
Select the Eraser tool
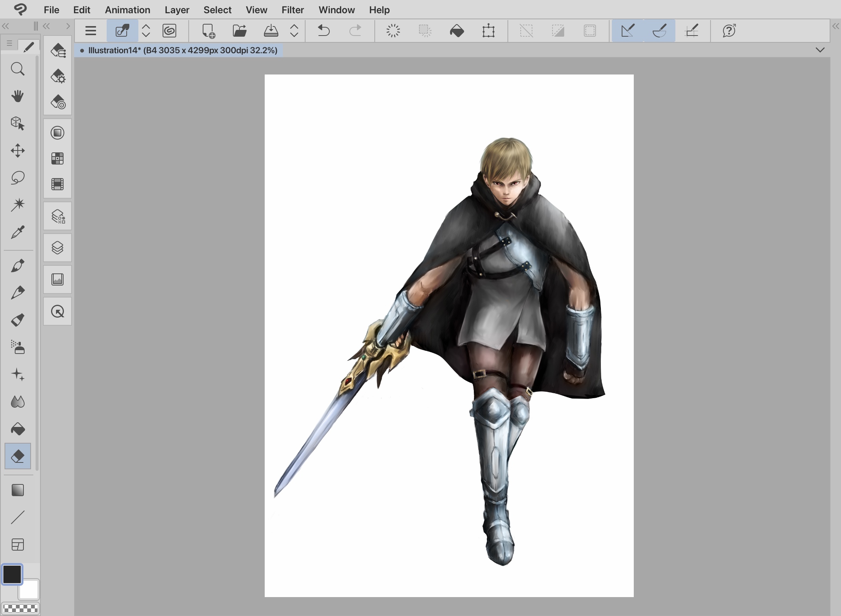[x=18, y=456]
